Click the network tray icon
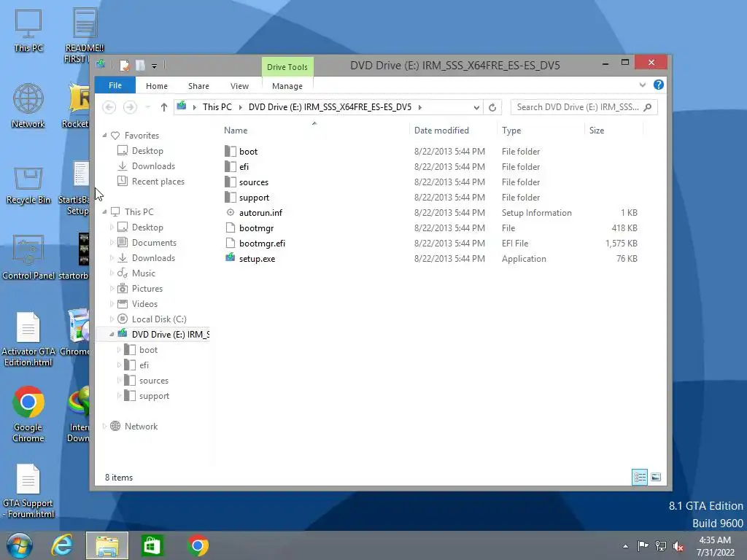Viewport: 747px width, 560px height. click(x=661, y=546)
